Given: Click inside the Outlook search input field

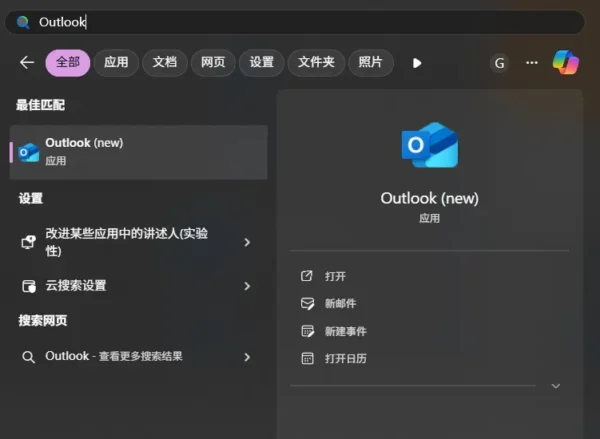Looking at the screenshot, I should (295, 22).
